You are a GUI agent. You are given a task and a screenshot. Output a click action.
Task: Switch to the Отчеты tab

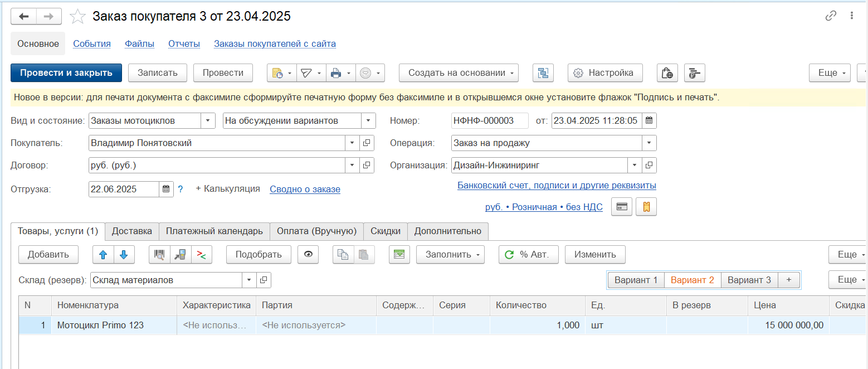(184, 44)
